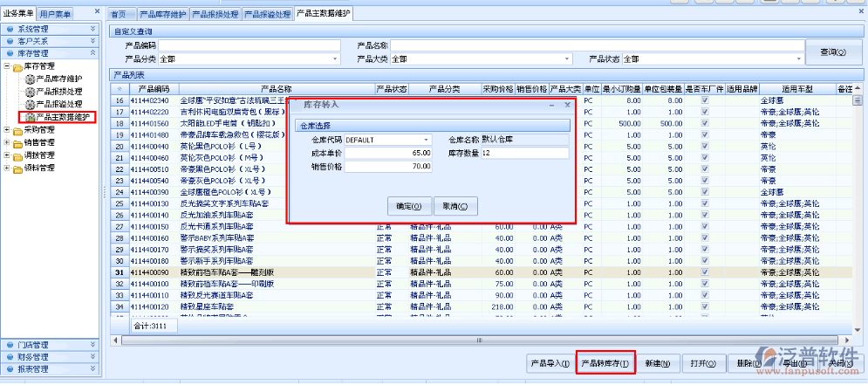Click gear icon beside 产品库存维护
The image size is (868, 385).
coord(30,79)
